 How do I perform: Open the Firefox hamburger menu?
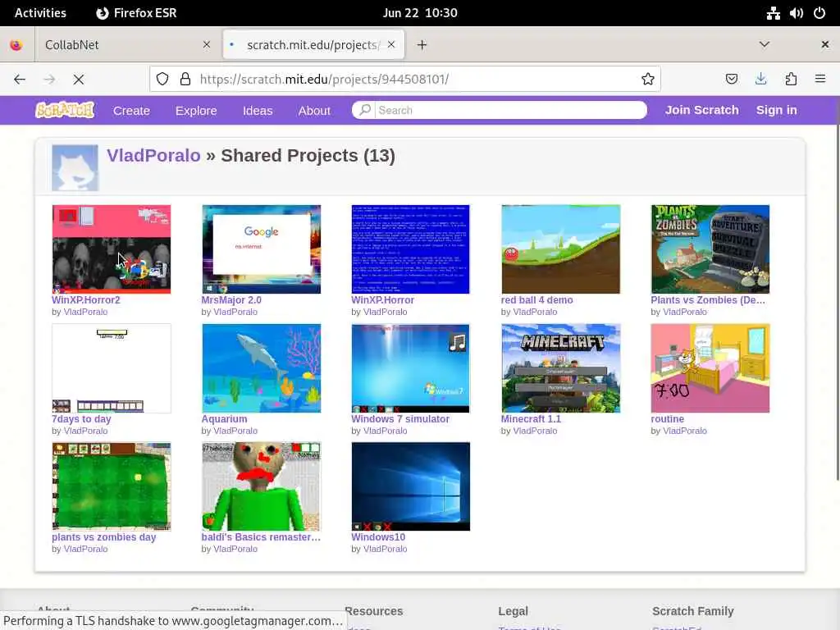pos(819,80)
